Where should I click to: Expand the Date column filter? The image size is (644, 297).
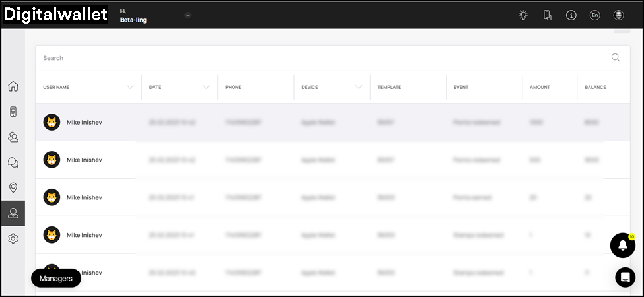click(206, 87)
